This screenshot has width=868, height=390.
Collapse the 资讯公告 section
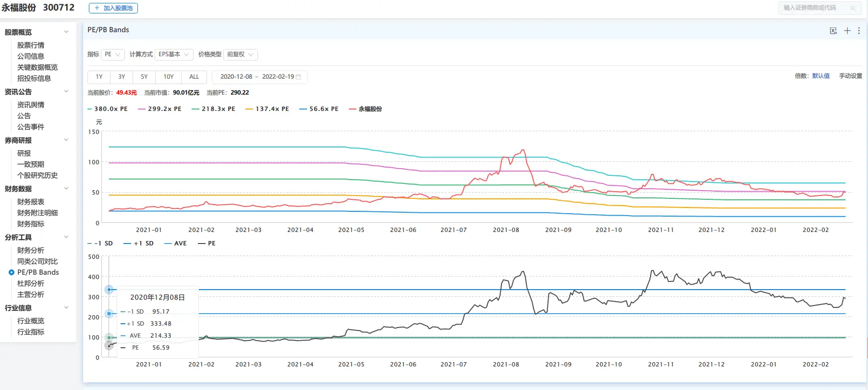(x=66, y=92)
